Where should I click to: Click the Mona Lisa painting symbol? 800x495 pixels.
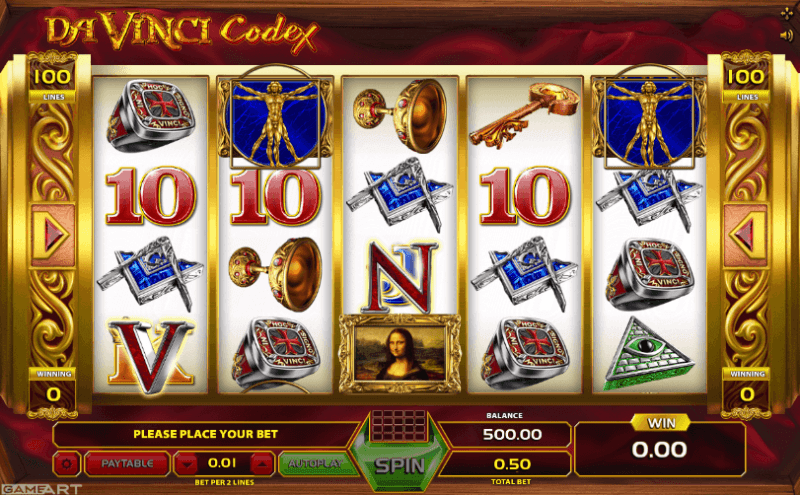point(400,354)
